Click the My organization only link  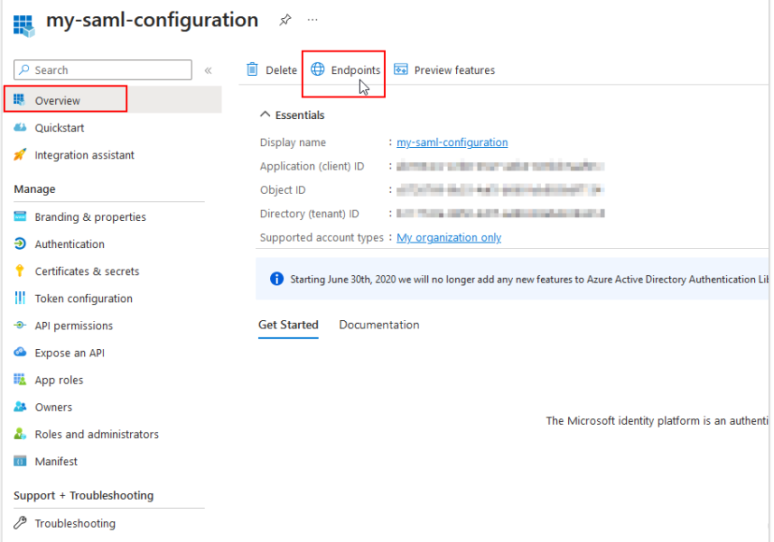coord(449,238)
